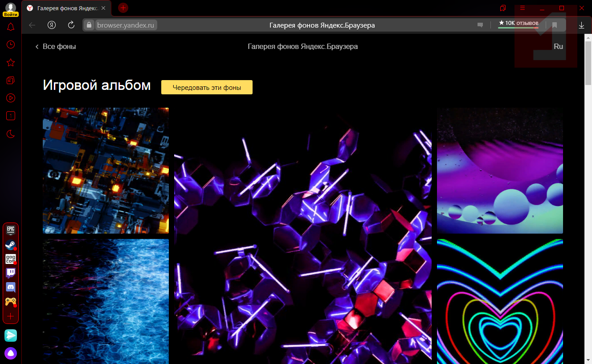Open the collections icon in the sidebar

tap(11, 80)
